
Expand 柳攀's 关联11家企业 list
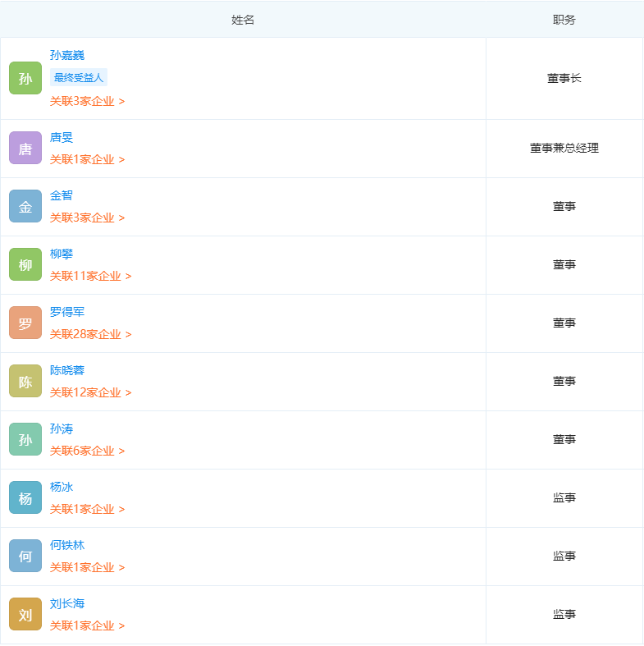90,276
